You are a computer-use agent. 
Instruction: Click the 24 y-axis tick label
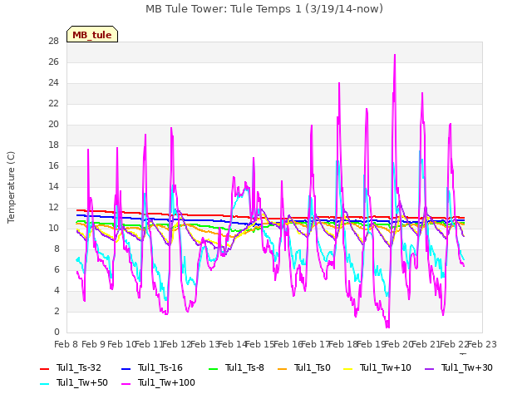click(53, 83)
